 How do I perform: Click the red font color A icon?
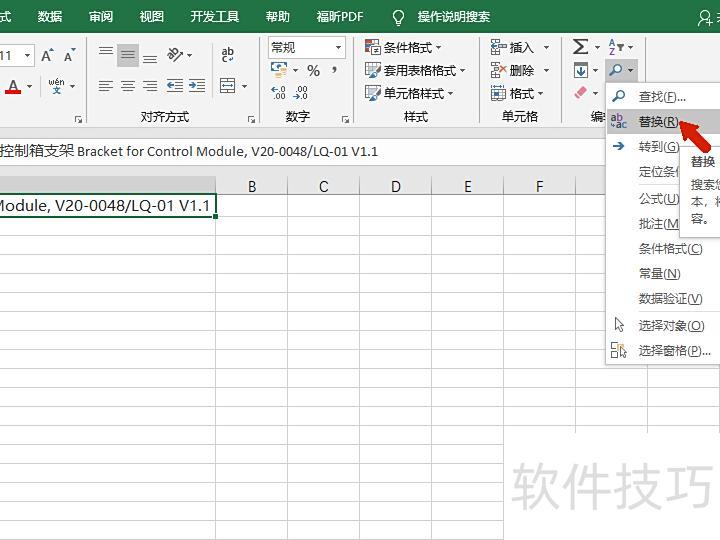(x=13, y=86)
